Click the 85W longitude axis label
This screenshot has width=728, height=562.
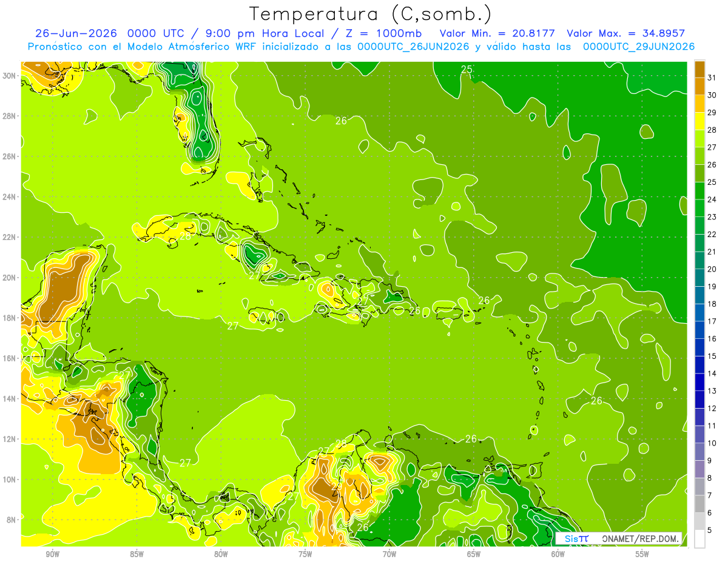pyautogui.click(x=136, y=554)
